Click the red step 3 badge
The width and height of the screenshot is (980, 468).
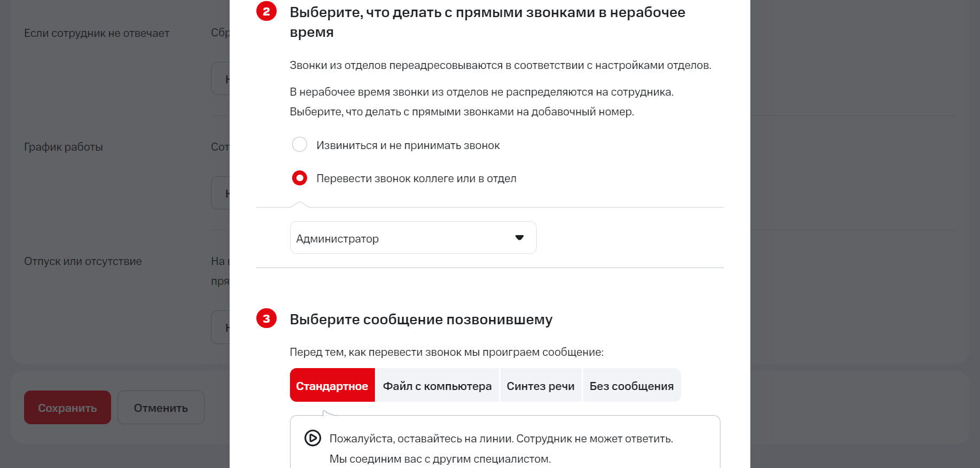(266, 318)
